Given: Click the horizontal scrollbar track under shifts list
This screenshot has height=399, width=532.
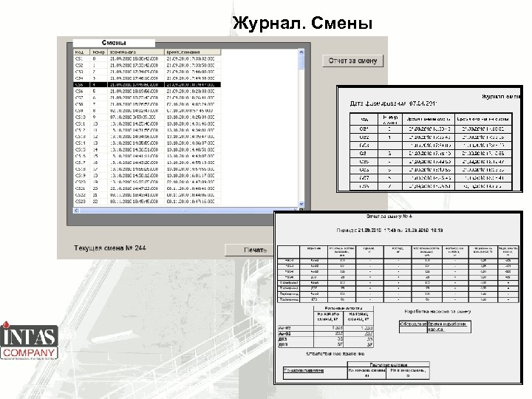Looking at the screenshot, I should tap(186, 211).
